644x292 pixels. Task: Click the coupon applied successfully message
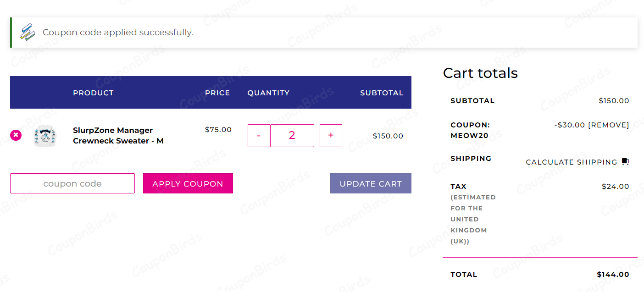point(118,33)
